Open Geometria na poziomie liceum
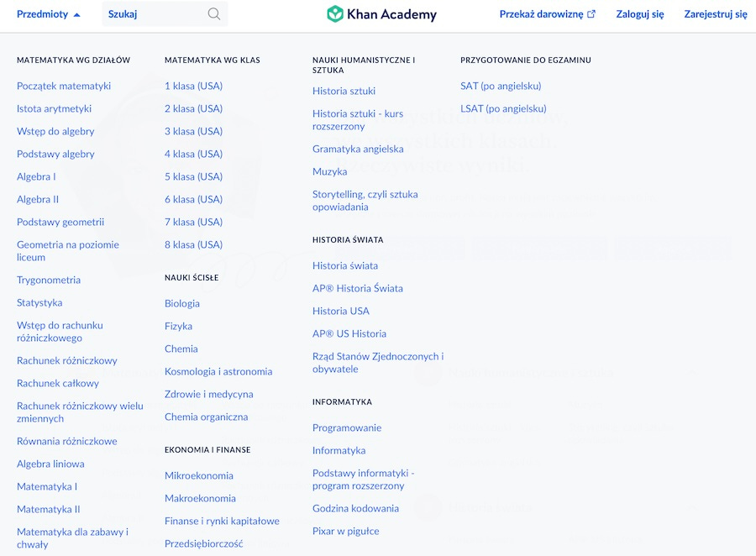The height and width of the screenshot is (556, 756). click(x=67, y=251)
